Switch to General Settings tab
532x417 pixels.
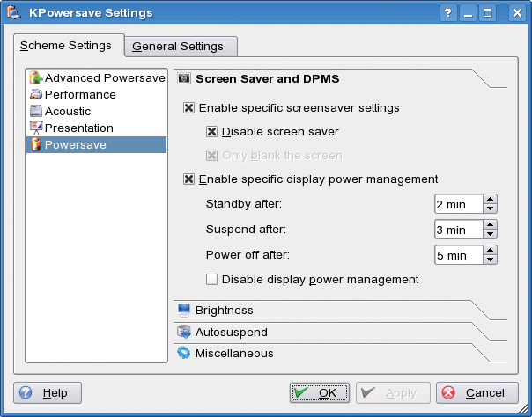click(x=181, y=47)
